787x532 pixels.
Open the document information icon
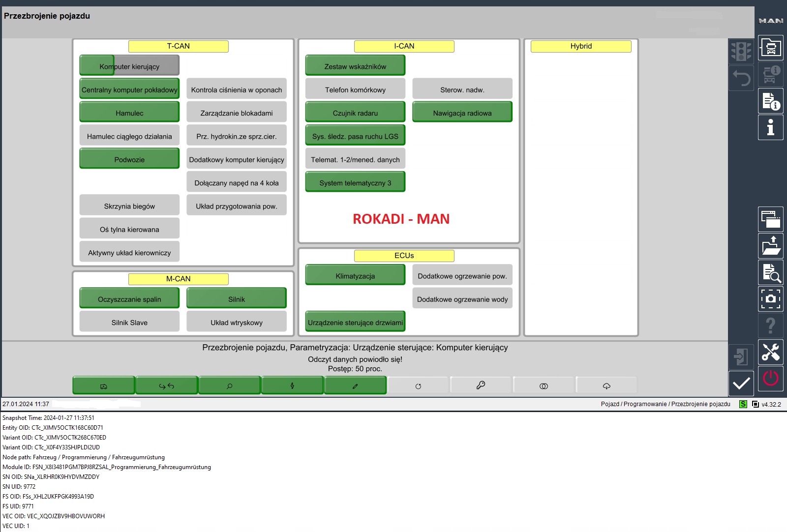click(x=770, y=101)
